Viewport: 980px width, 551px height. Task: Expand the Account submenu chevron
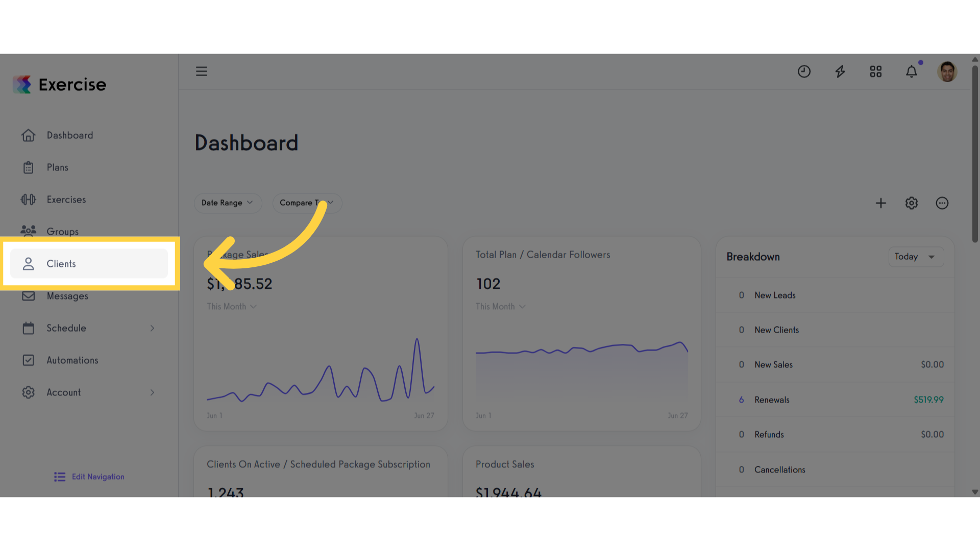(152, 392)
